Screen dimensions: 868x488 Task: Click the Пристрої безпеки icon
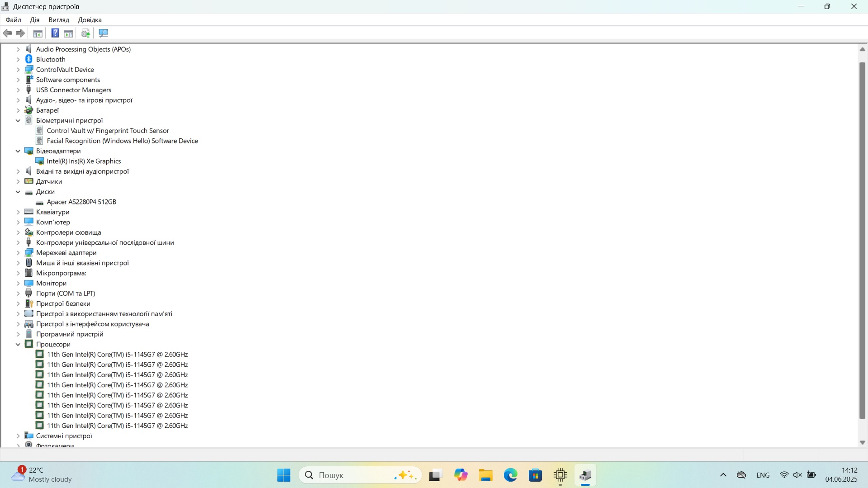29,303
